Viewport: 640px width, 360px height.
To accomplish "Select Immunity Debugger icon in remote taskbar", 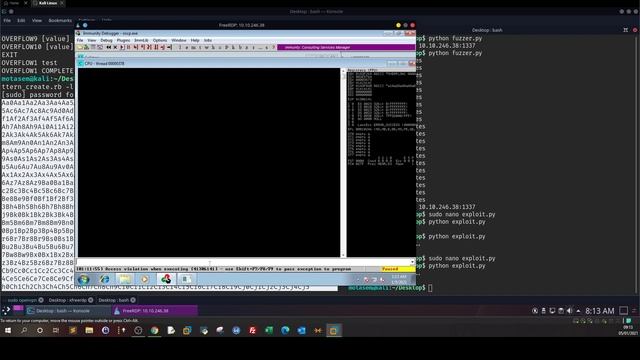I will 166,279.
